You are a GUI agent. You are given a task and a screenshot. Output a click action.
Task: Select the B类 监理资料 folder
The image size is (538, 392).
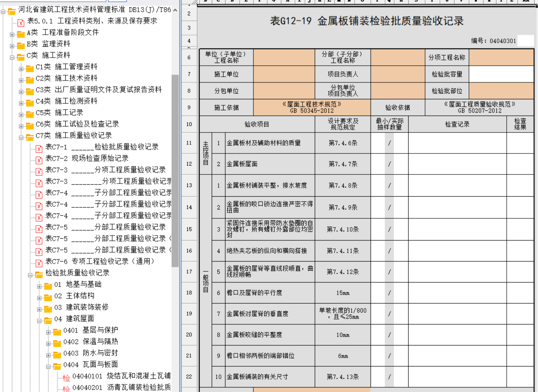point(48,44)
